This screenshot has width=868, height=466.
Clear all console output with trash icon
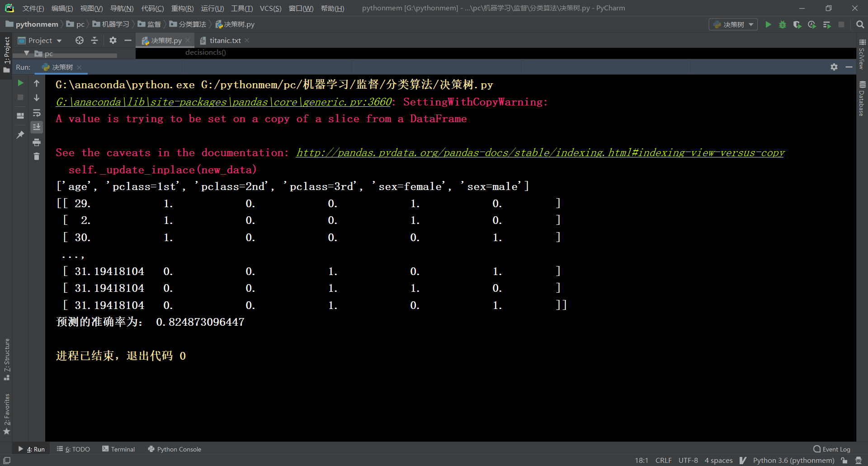(37, 157)
